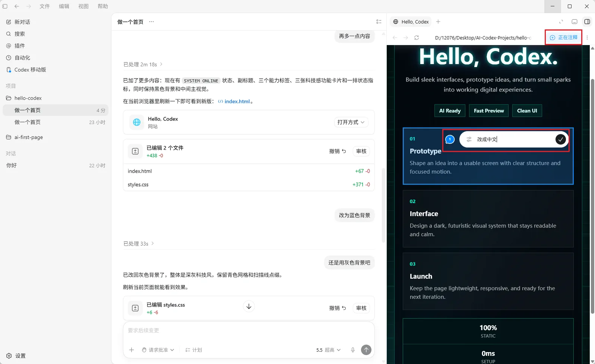The image size is (595, 364).
Task: Open the 视图 menu
Action: pyautogui.click(x=83, y=6)
